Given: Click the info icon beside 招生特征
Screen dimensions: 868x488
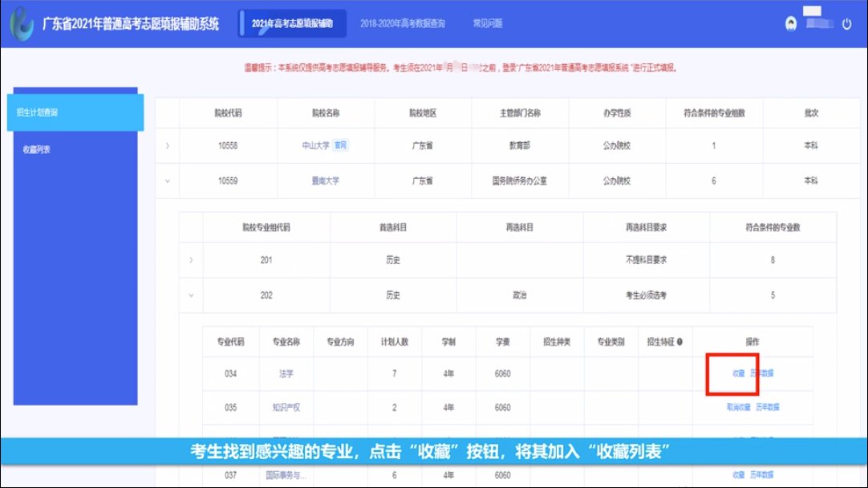Looking at the screenshot, I should click(679, 342).
